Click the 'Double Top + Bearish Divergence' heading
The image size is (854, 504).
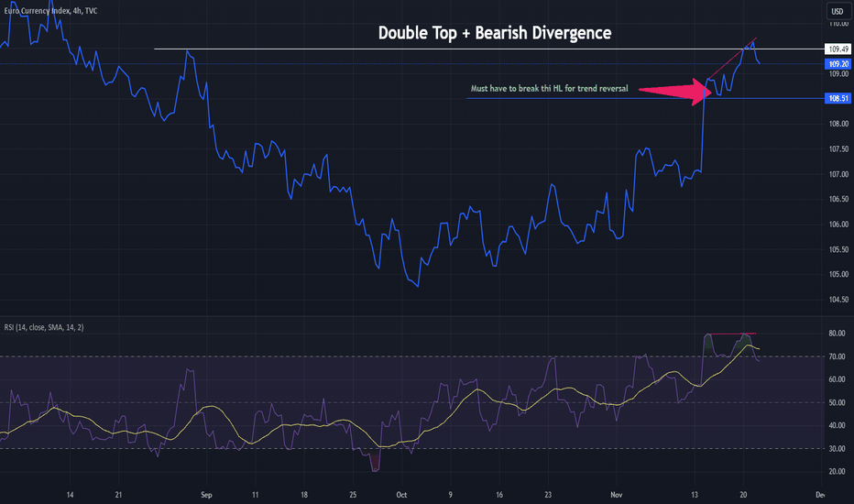495,33
